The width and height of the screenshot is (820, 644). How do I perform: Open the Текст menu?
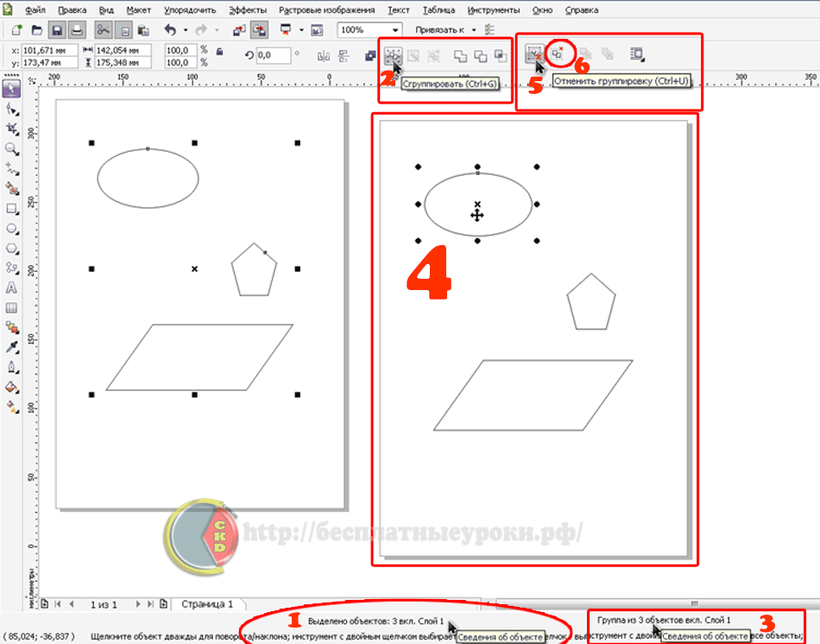399,10
